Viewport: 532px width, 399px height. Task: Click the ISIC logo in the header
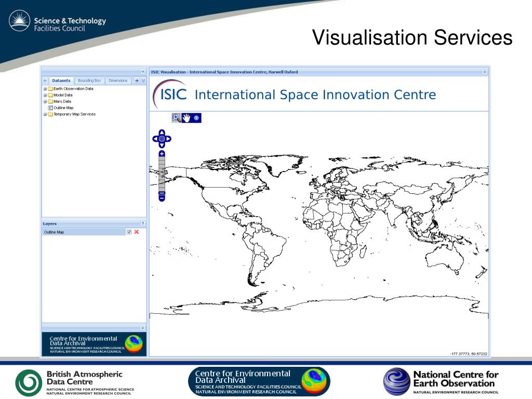pyautogui.click(x=170, y=94)
